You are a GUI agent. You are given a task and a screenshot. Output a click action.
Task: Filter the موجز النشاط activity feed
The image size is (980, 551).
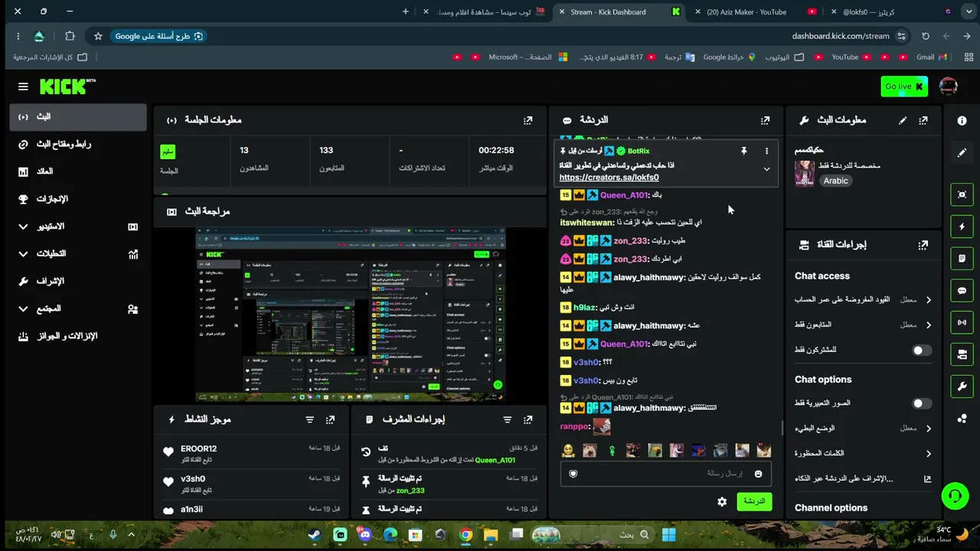[x=309, y=419]
